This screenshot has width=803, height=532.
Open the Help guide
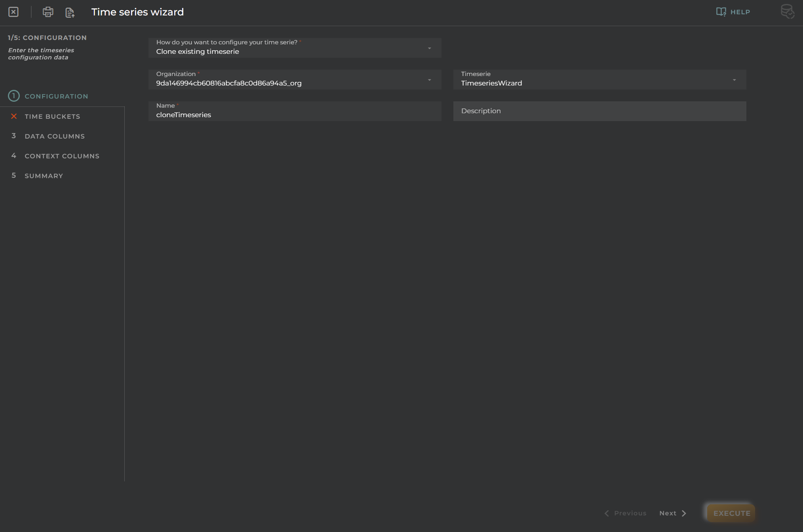click(733, 12)
